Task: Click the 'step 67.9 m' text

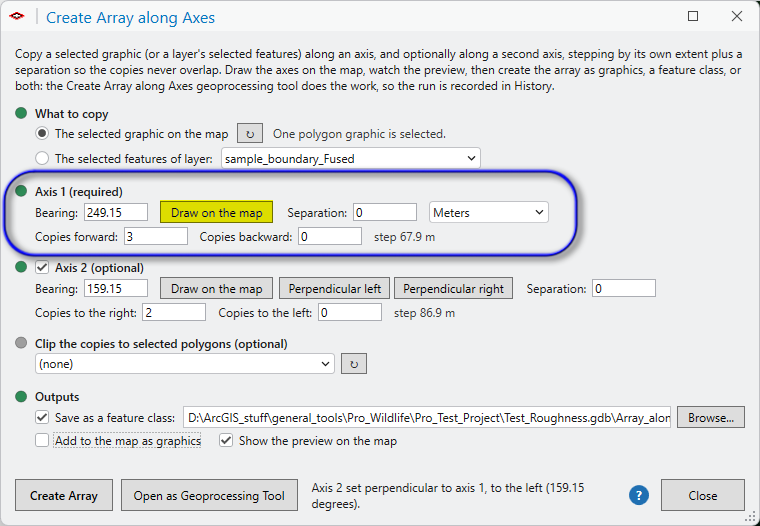Action: tap(404, 237)
